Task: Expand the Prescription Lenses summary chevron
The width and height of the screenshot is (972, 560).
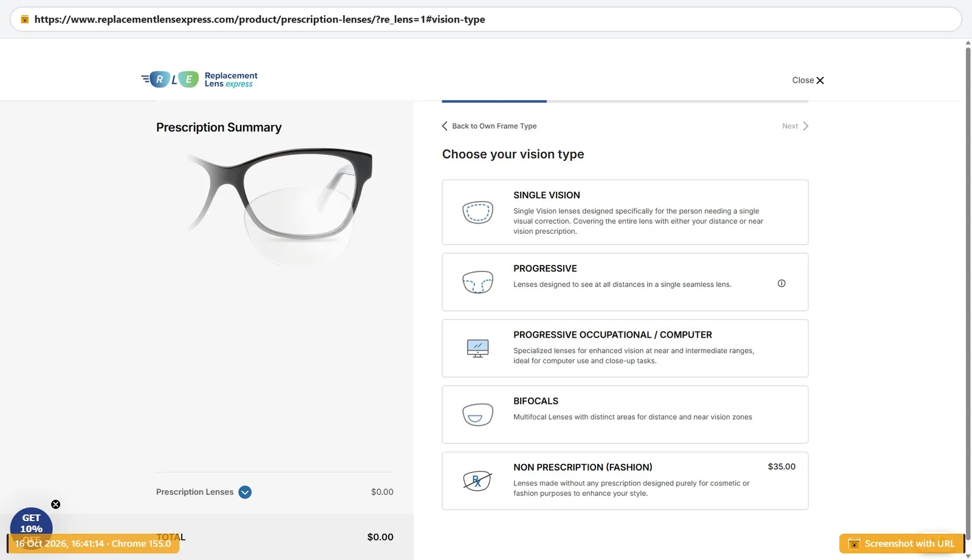Action: [x=245, y=492]
